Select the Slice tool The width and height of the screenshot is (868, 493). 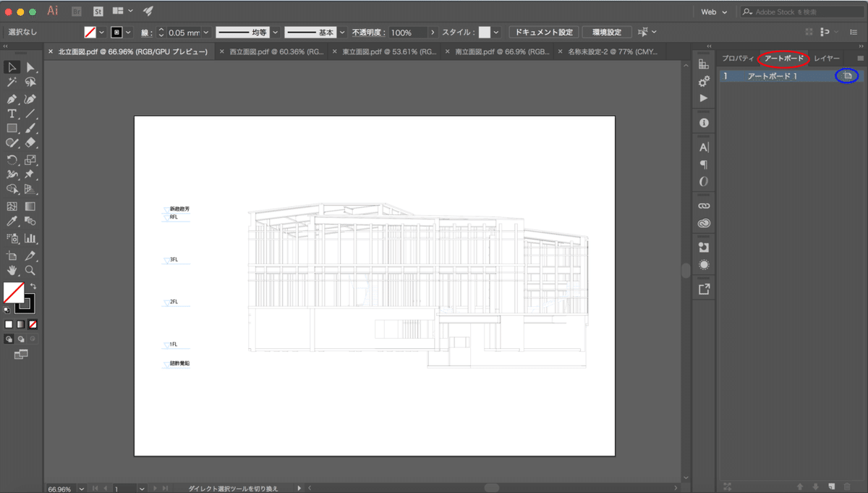click(x=30, y=256)
